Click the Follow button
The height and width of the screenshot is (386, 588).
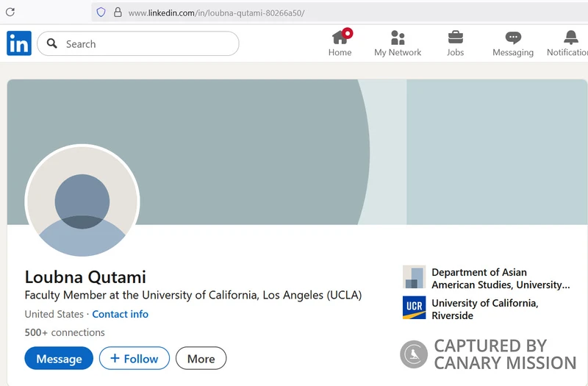135,358
